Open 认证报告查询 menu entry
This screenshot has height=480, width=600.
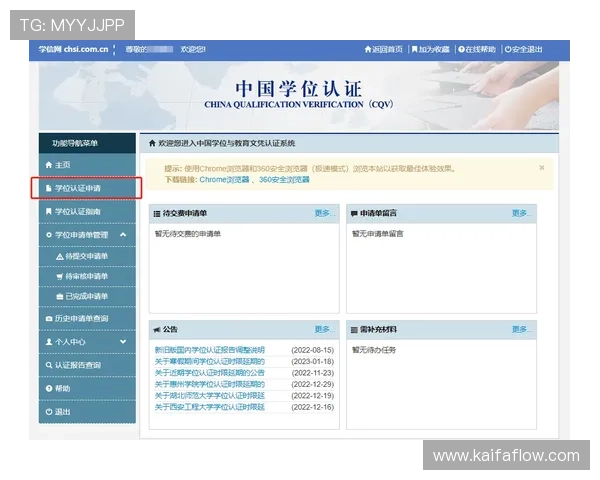tap(87, 365)
